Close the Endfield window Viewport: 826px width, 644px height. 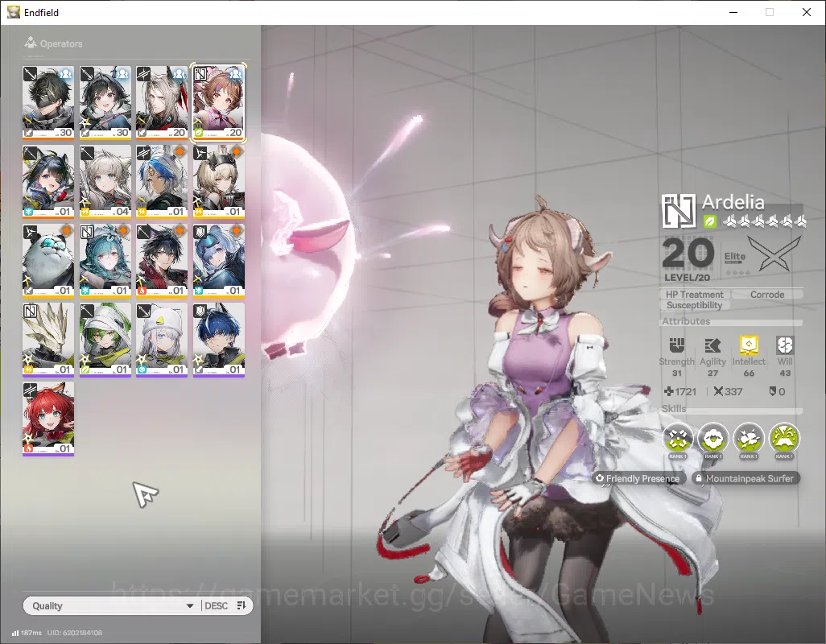coord(807,12)
